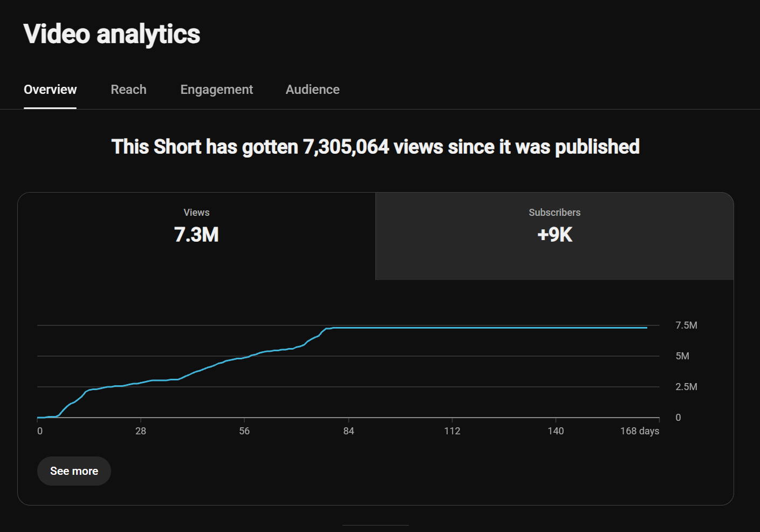Click the 28 day x-axis label

[141, 431]
